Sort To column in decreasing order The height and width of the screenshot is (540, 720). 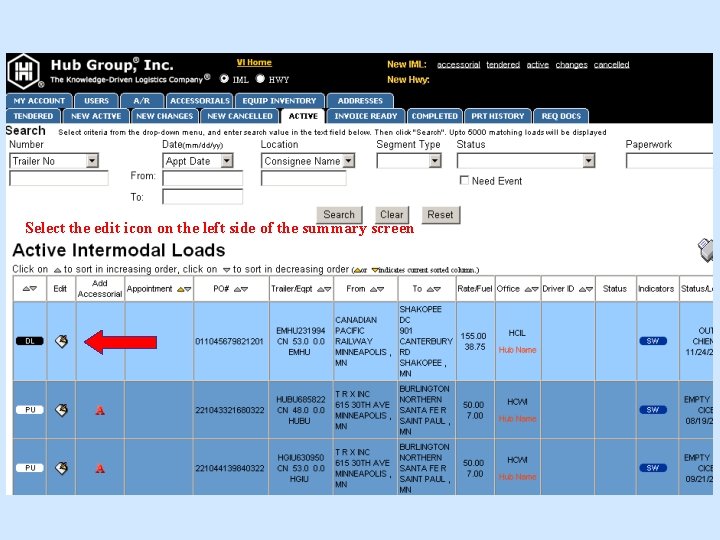[437, 289]
